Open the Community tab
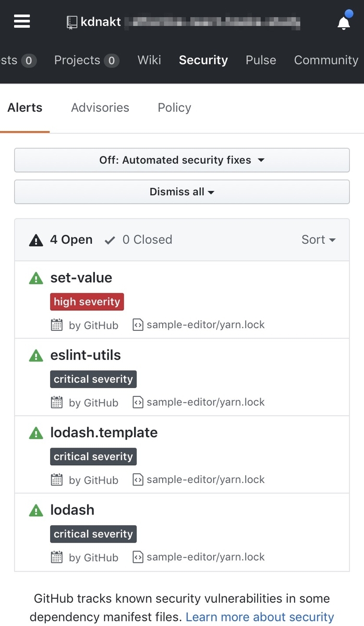Viewport: 364px width, 626px height. [x=326, y=60]
